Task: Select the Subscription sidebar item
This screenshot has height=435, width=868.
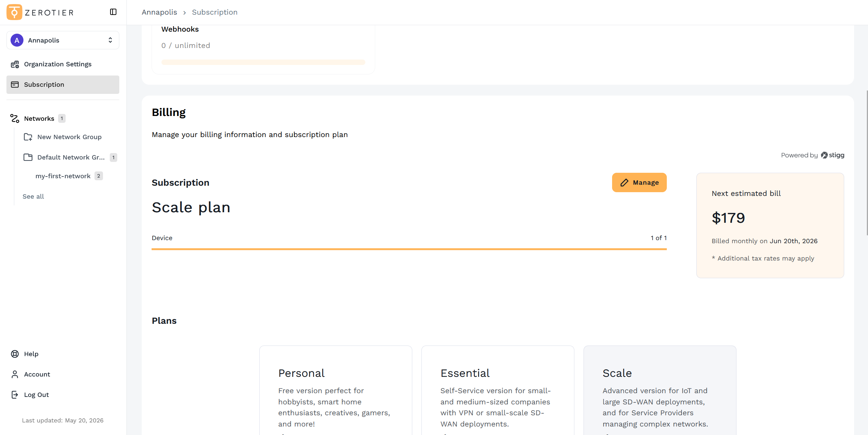Action: [x=63, y=85]
